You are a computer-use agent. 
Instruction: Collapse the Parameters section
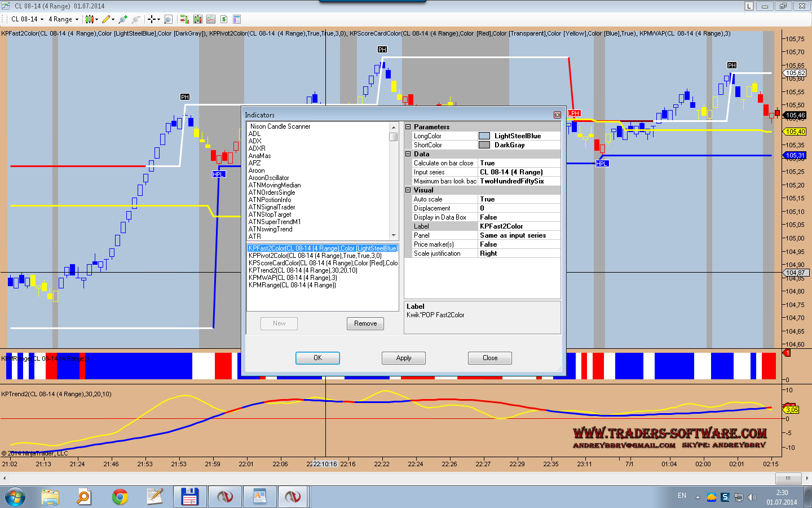tap(408, 127)
